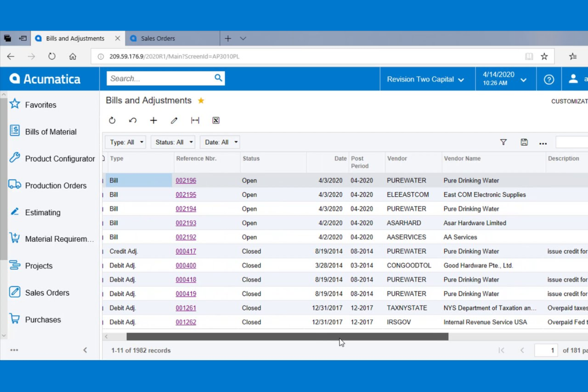The height and width of the screenshot is (392, 588).
Task: Open the Help question mark icon
Action: (x=549, y=79)
